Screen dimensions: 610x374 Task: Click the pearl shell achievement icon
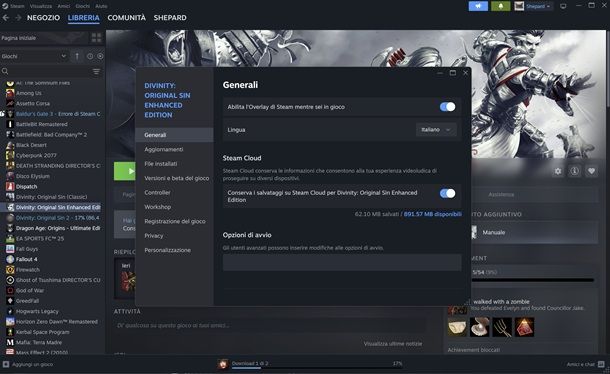[x=480, y=327]
